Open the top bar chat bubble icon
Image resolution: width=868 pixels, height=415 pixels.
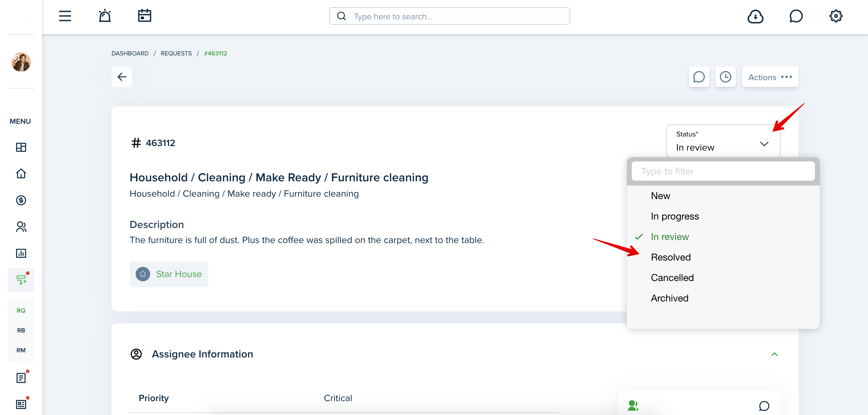796,16
